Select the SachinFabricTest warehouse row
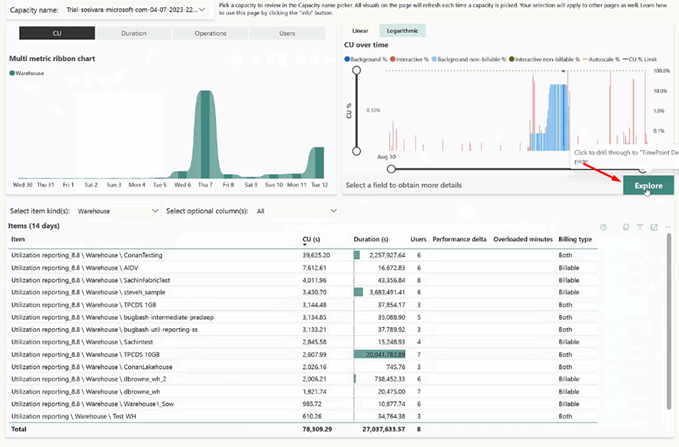The image size is (679, 447). 303,280
